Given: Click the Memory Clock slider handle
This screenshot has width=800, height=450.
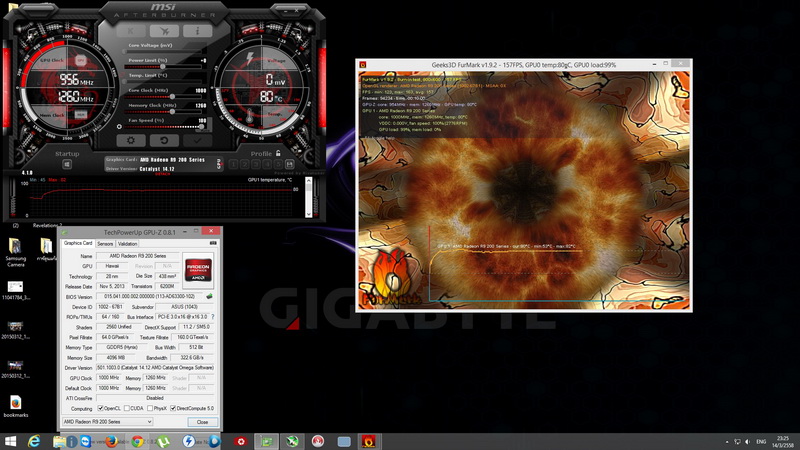Looking at the screenshot, I should (x=172, y=111).
